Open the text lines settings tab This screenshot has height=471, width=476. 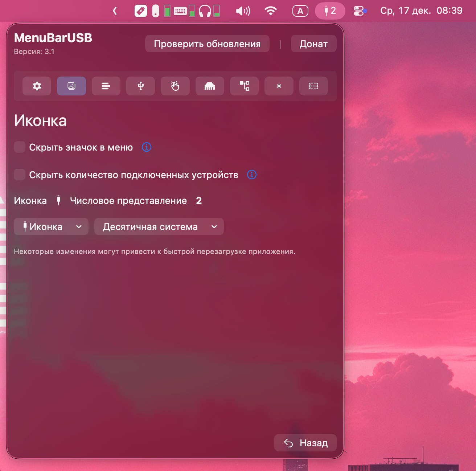[x=106, y=86]
